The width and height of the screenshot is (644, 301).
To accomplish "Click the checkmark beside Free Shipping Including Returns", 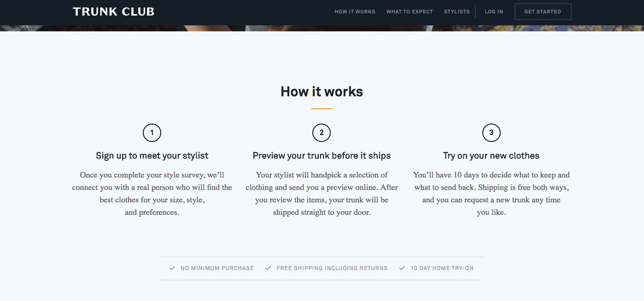I will pos(268,268).
